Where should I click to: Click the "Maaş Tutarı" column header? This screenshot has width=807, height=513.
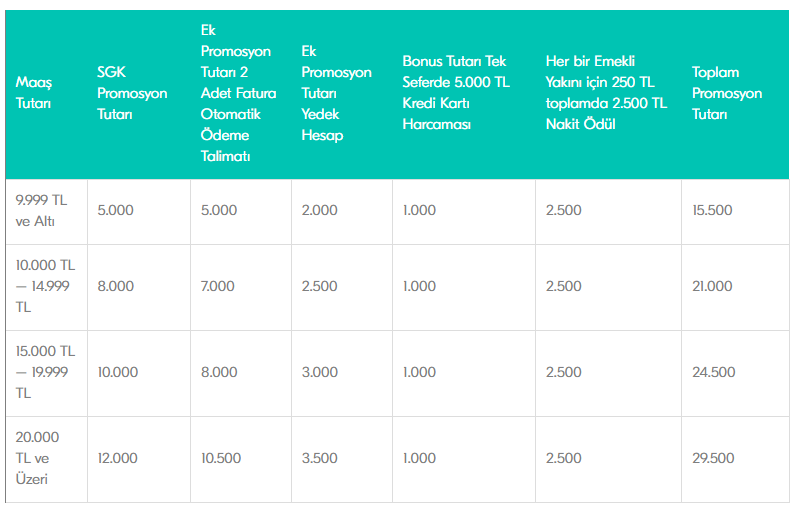click(35, 93)
